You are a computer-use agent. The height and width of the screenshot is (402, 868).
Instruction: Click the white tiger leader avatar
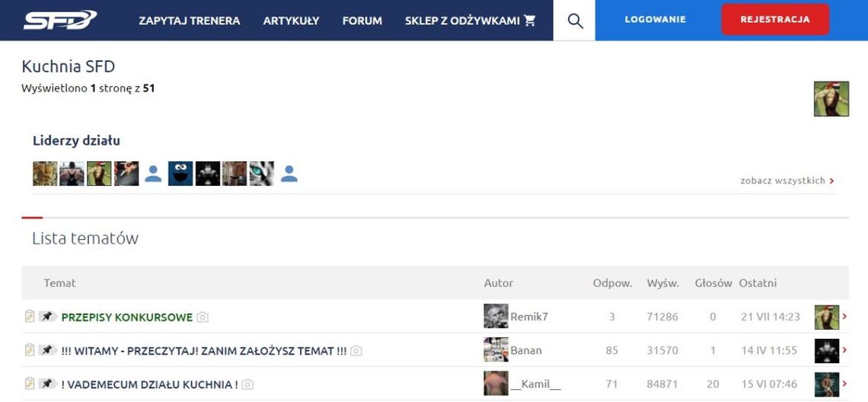coord(261,174)
